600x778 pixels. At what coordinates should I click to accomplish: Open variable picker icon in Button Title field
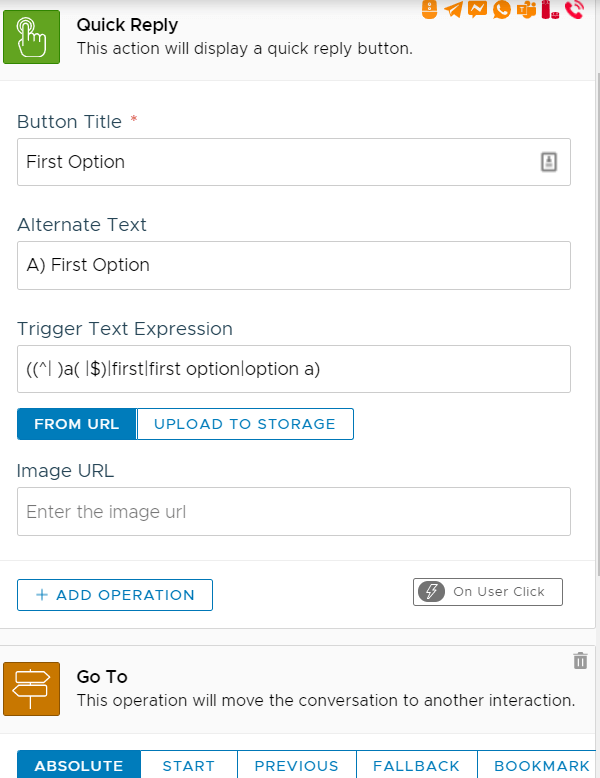point(548,162)
